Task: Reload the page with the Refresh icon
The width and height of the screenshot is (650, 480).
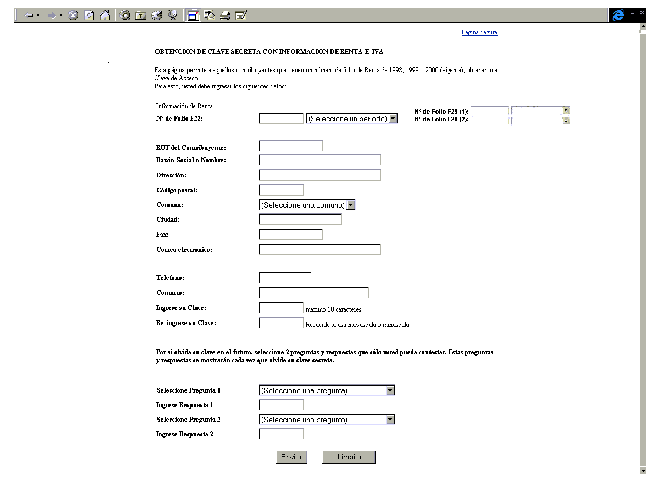Action: pyautogui.click(x=89, y=15)
